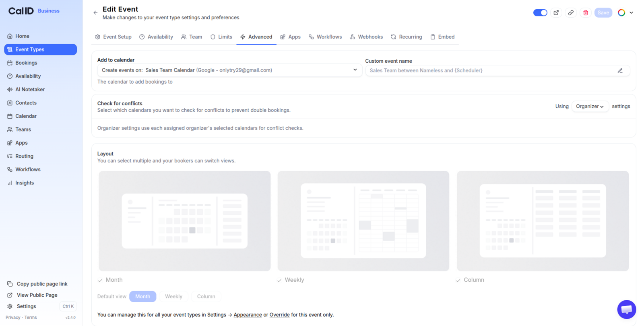This screenshot has height=326, width=644.
Task: Go back using the arrow beside Edit Event
Action: pos(95,13)
